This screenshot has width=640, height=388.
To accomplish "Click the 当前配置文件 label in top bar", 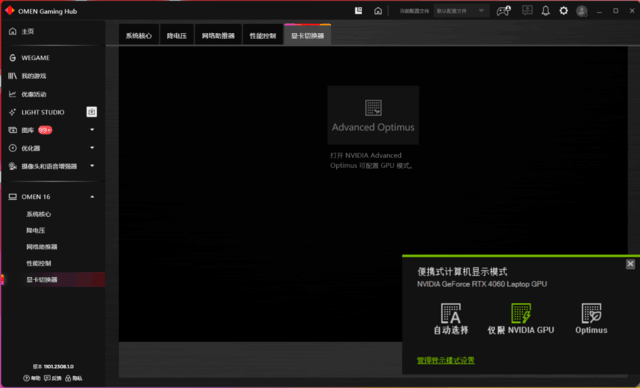I will [x=414, y=11].
